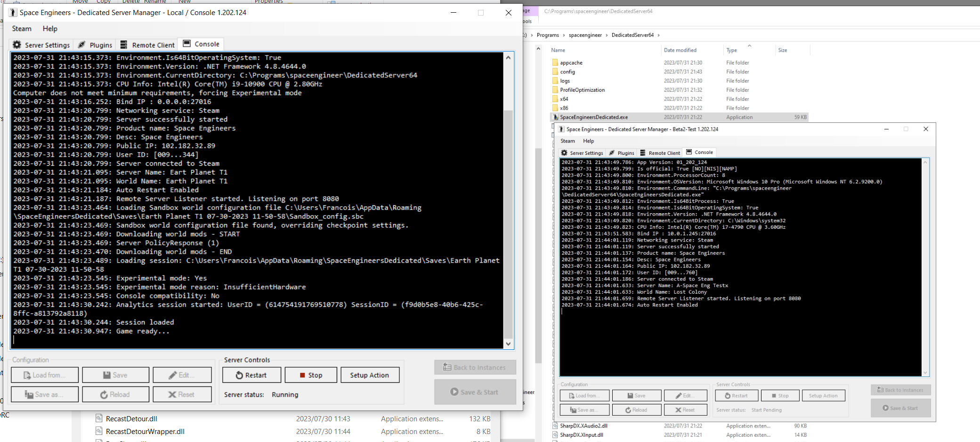Image resolution: width=980 pixels, height=442 pixels.
Task: Select SpaceEngineersDedicated.exe application file
Action: coord(593,117)
